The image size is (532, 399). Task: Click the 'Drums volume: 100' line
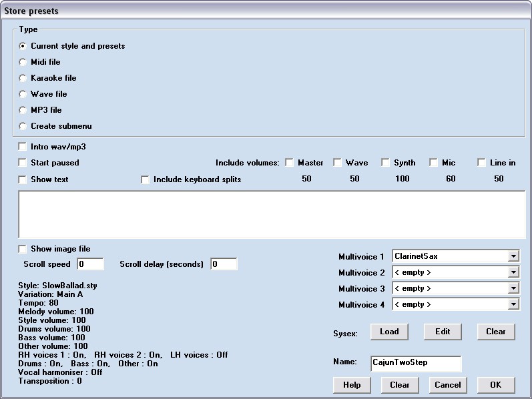54,329
